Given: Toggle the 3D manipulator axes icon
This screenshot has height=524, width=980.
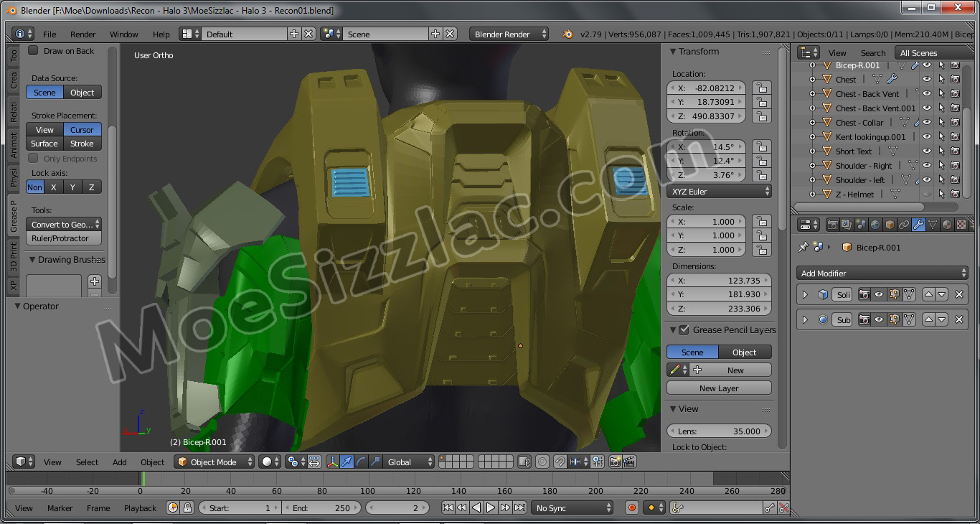Looking at the screenshot, I should click(333, 462).
